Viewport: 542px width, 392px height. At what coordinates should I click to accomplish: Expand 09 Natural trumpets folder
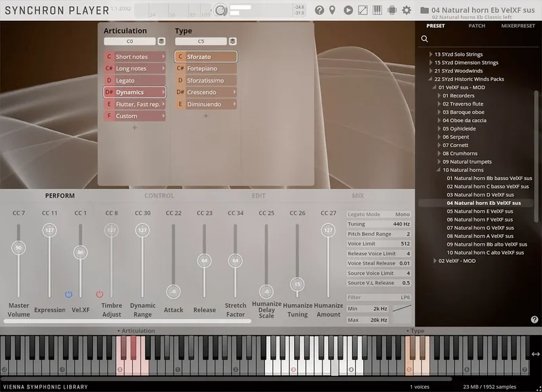(x=439, y=162)
